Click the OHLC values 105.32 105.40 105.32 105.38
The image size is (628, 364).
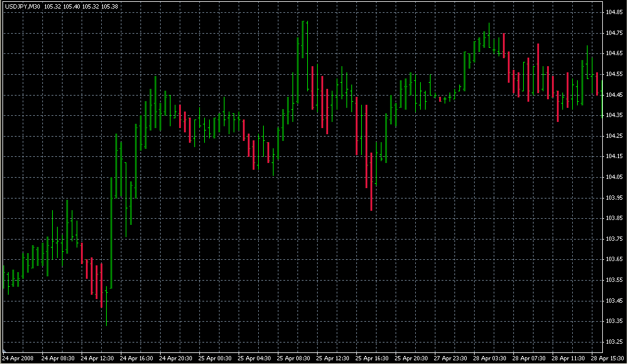[81, 6]
